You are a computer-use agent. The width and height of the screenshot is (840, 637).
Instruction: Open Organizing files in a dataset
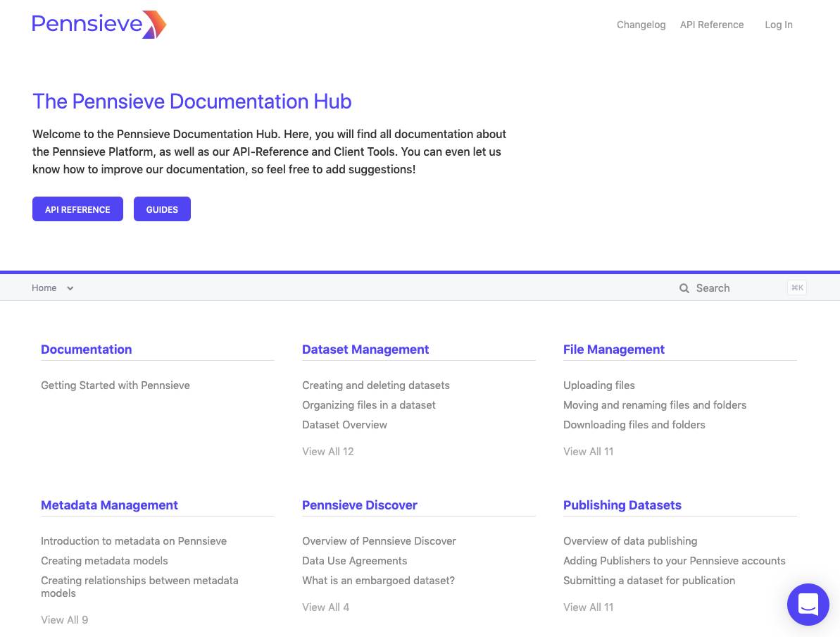[x=368, y=405]
